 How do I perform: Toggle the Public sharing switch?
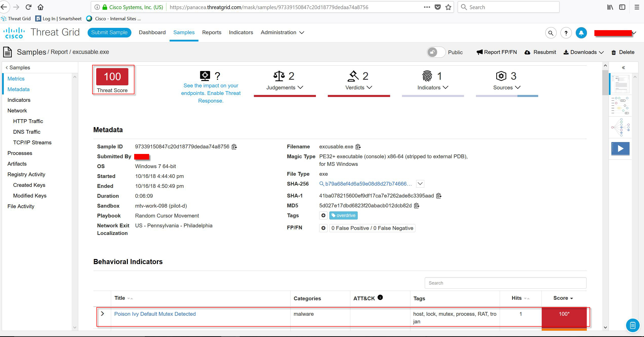[436, 52]
